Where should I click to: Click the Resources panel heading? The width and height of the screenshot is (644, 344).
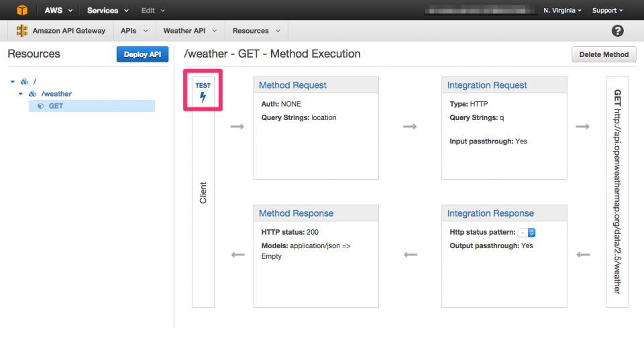34,54
